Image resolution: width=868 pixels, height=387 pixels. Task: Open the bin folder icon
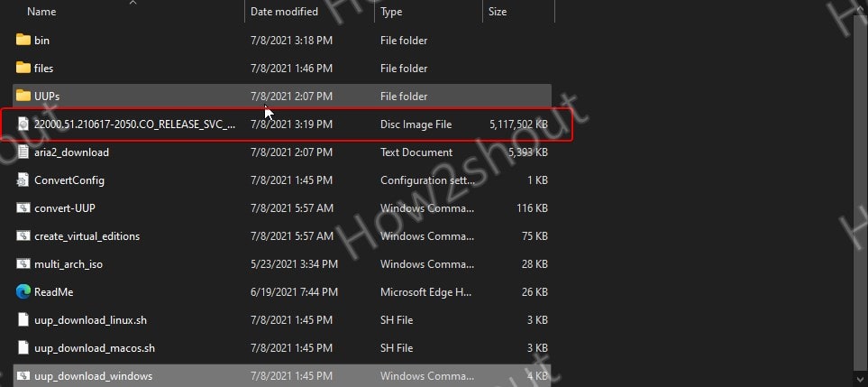click(23, 41)
